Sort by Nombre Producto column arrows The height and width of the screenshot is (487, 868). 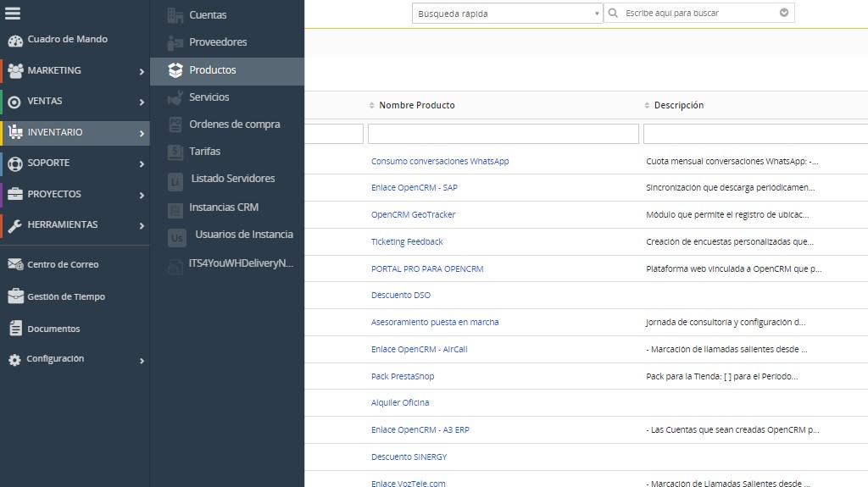click(371, 105)
